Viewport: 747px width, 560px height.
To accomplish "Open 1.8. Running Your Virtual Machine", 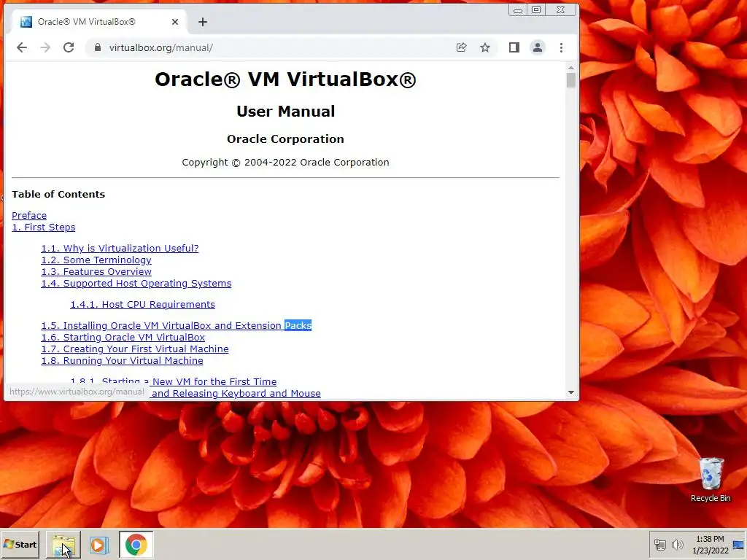I will click(122, 360).
